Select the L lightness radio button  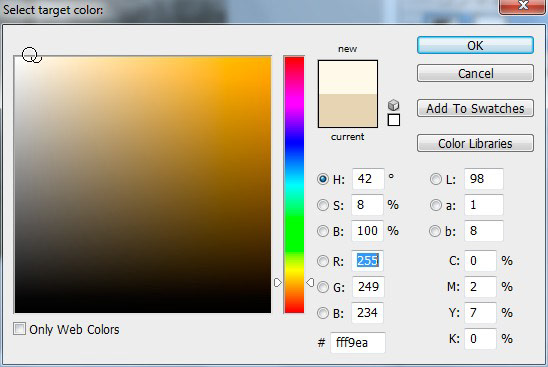click(x=435, y=179)
